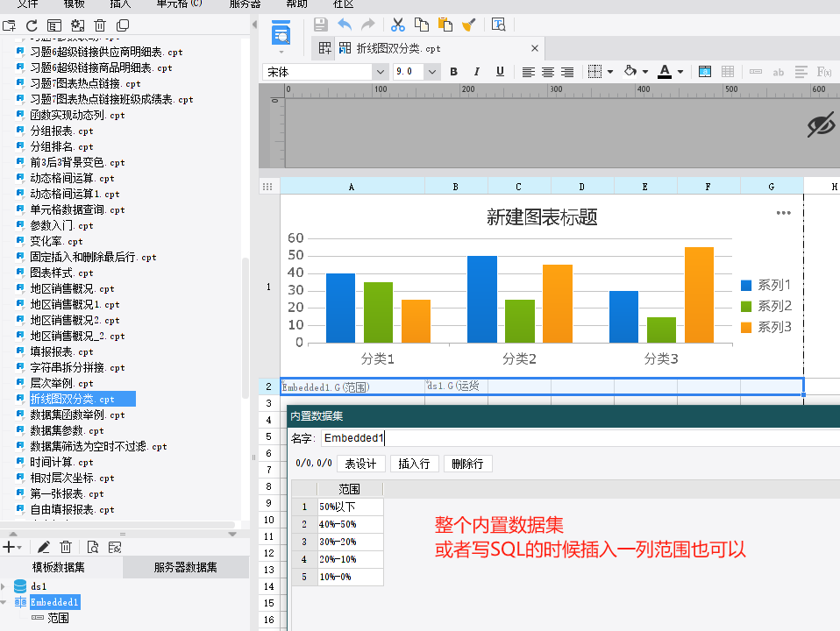Expand the ds1 dataset tree node
840x631 pixels.
click(x=5, y=586)
